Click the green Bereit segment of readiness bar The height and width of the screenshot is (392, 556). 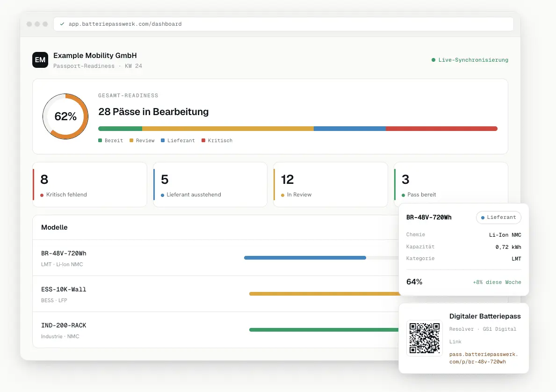[120, 129]
